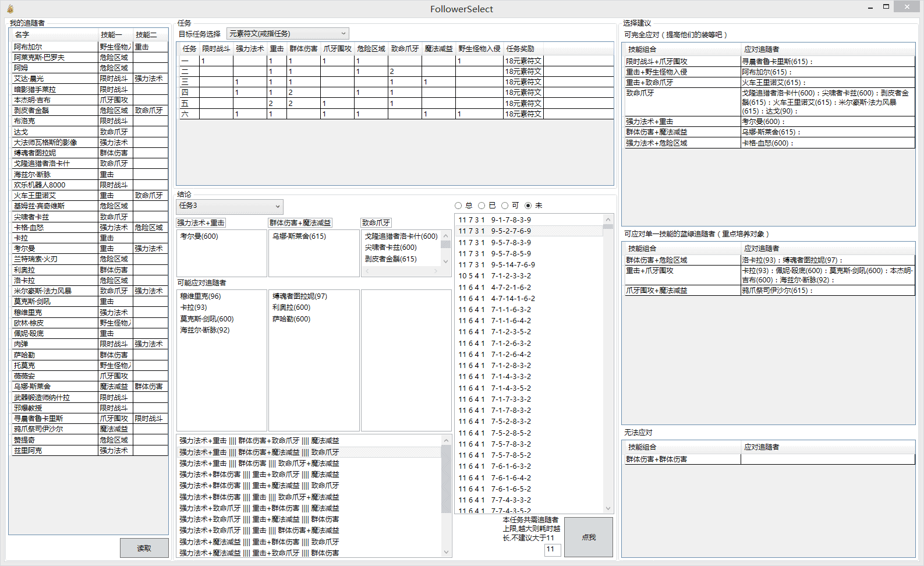Select combination 11 7 3 1 9-1-7-8-3-9

(529, 220)
